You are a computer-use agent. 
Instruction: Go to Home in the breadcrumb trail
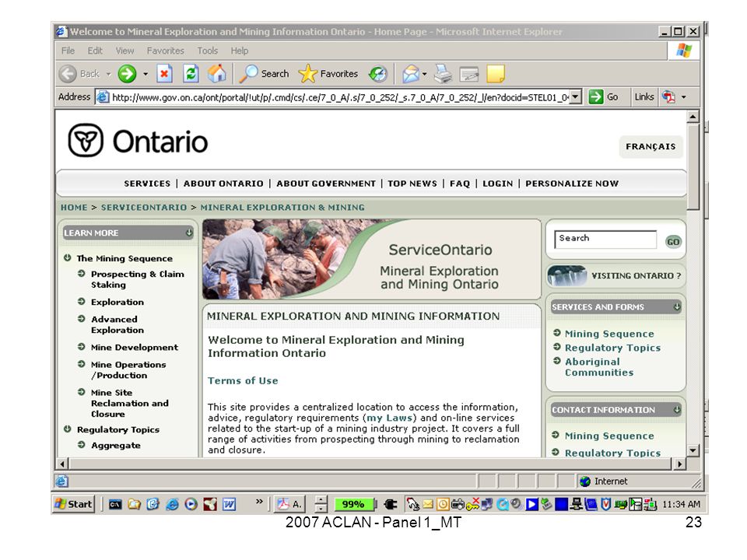(x=74, y=208)
